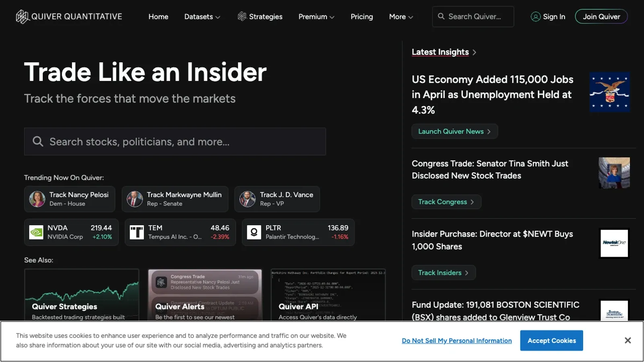This screenshot has height=362, width=644.
Task: Click Markwayne Mullin's avatar photo
Action: click(x=135, y=199)
